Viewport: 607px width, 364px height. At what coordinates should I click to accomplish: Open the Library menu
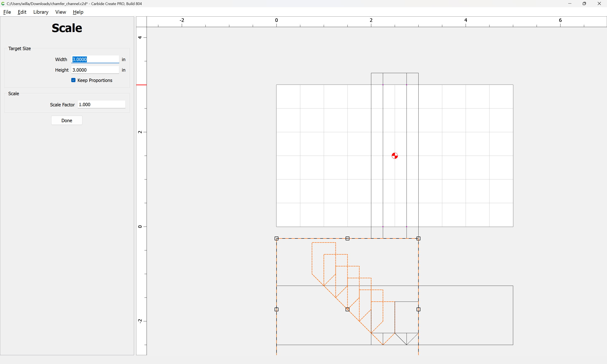pos(41,12)
